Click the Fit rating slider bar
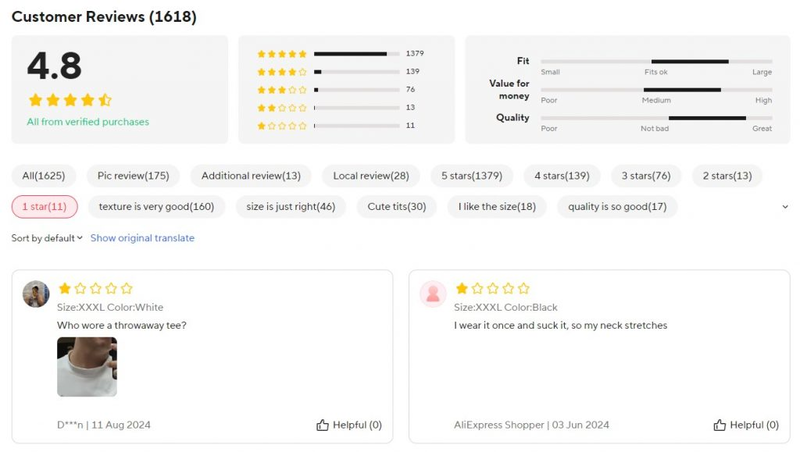The image size is (800, 452). pyautogui.click(x=656, y=61)
